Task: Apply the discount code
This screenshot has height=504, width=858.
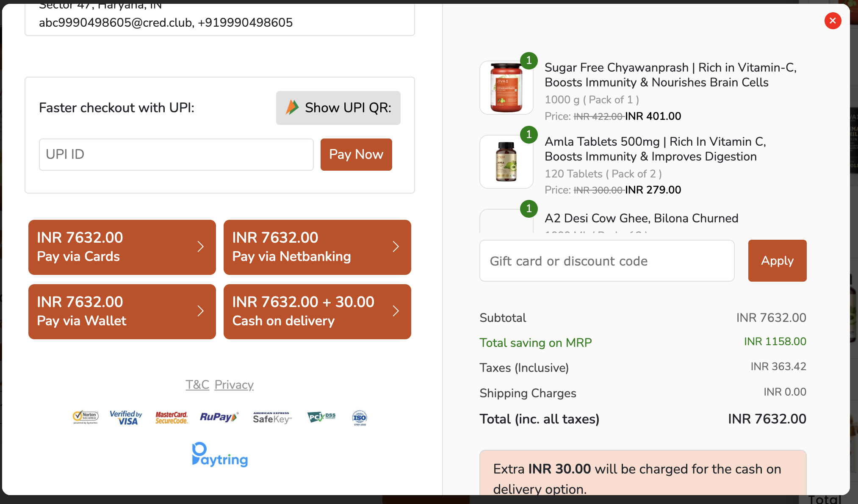Action: tap(777, 260)
